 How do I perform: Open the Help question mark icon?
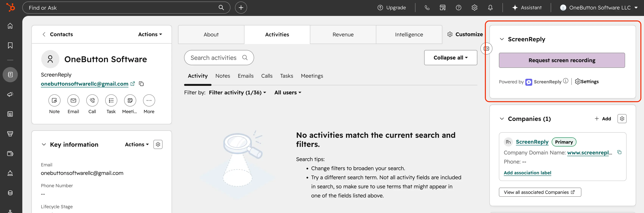coord(459,8)
